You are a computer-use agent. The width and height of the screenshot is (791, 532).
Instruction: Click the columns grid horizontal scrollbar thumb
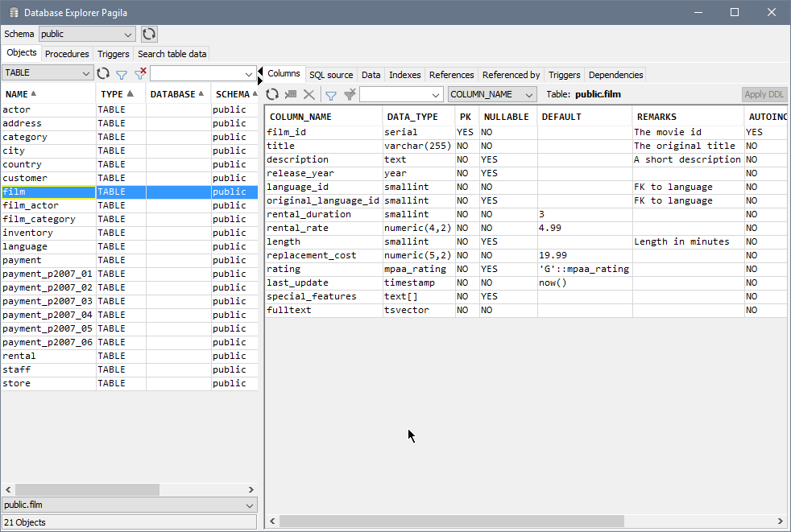(x=452, y=521)
